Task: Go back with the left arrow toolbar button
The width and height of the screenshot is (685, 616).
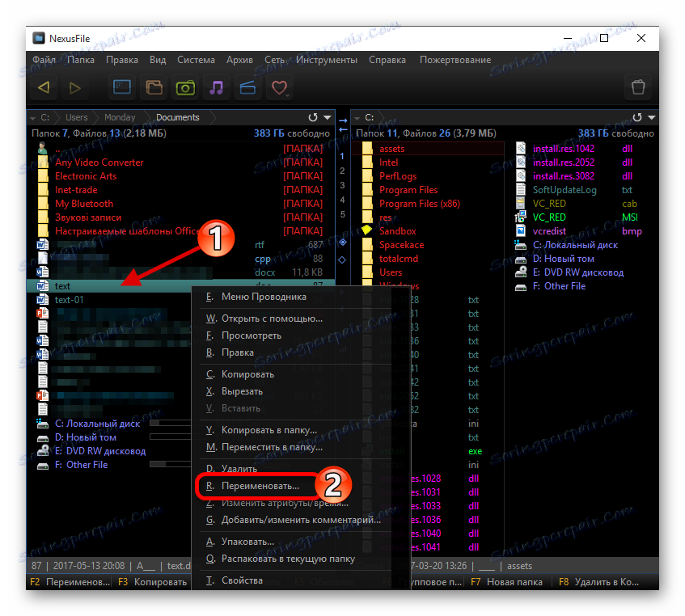Action: 44,88
